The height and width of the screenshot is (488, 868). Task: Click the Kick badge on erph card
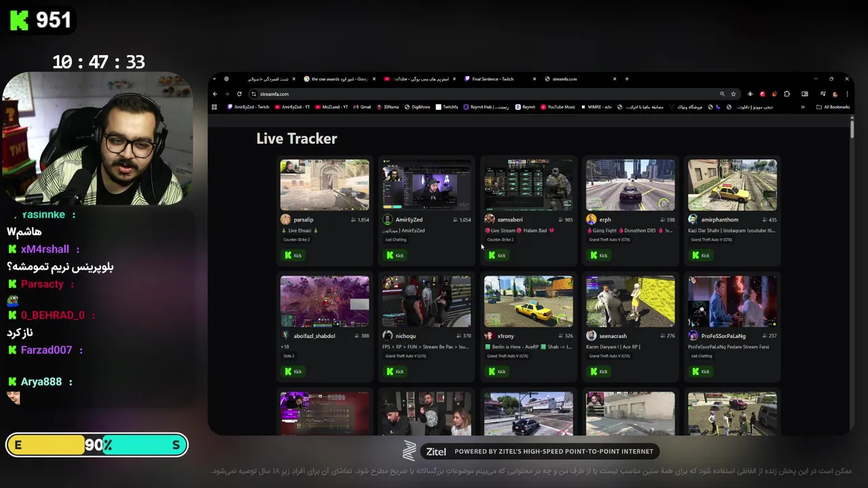(x=599, y=256)
